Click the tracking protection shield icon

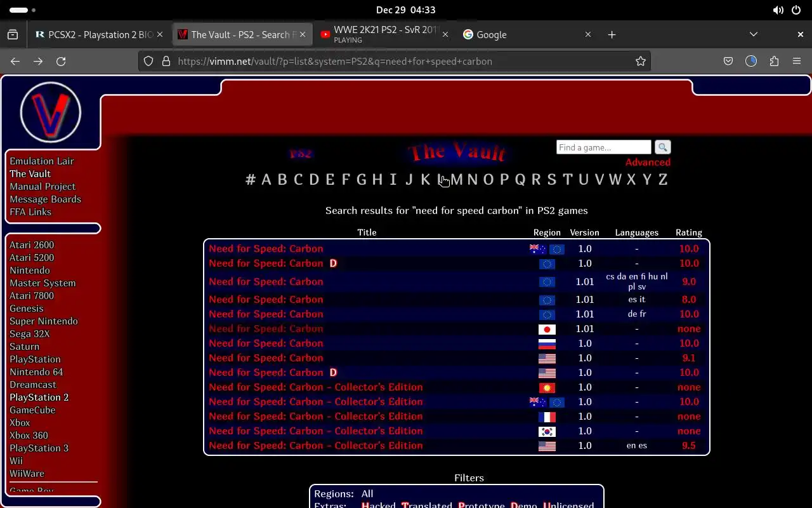148,61
